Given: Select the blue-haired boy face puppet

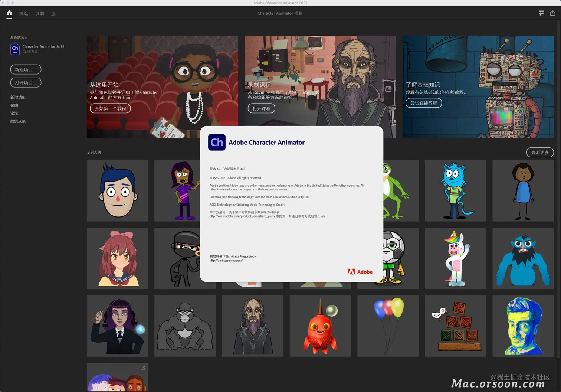Looking at the screenshot, I should [117, 191].
